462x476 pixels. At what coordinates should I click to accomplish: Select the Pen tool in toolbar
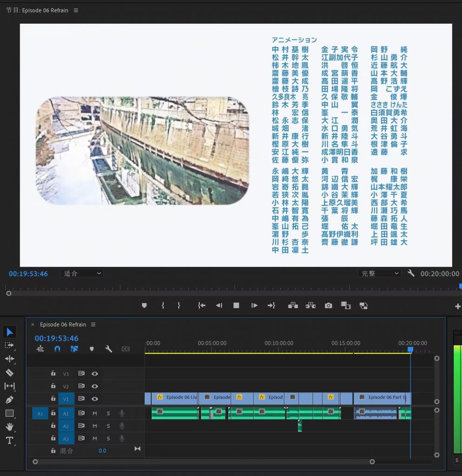(9, 399)
